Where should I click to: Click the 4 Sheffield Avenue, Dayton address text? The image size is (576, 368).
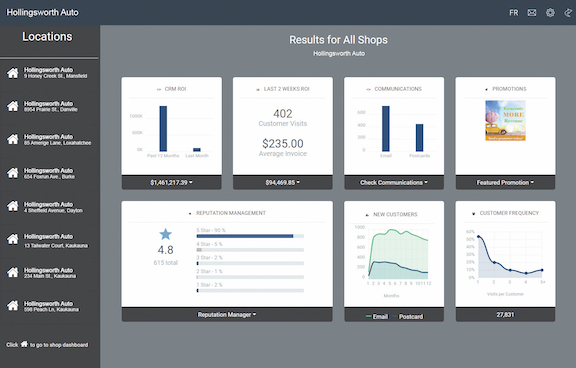click(x=53, y=211)
